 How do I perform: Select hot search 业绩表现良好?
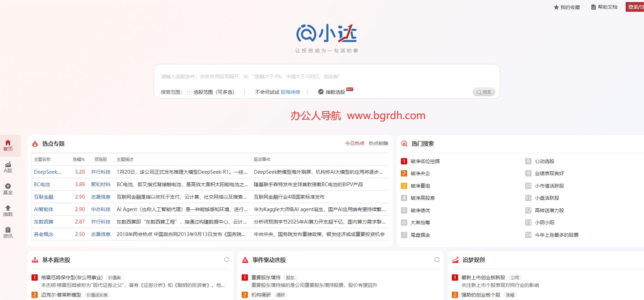tap(549, 173)
